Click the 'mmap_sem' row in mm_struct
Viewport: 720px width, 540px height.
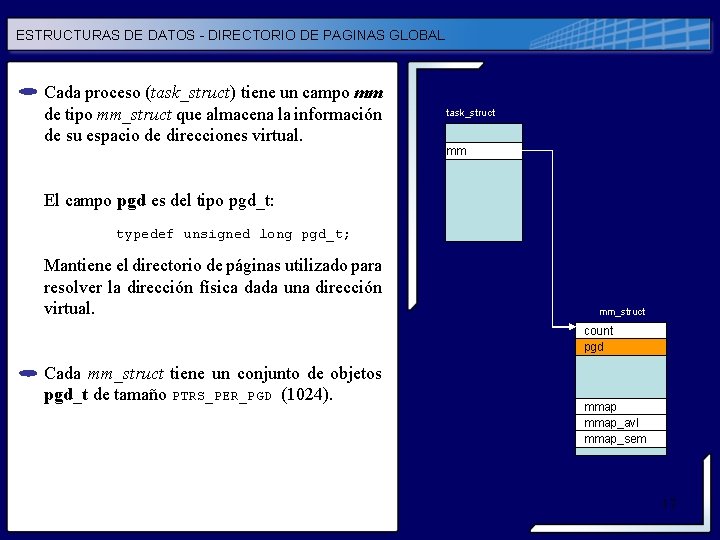(621, 439)
